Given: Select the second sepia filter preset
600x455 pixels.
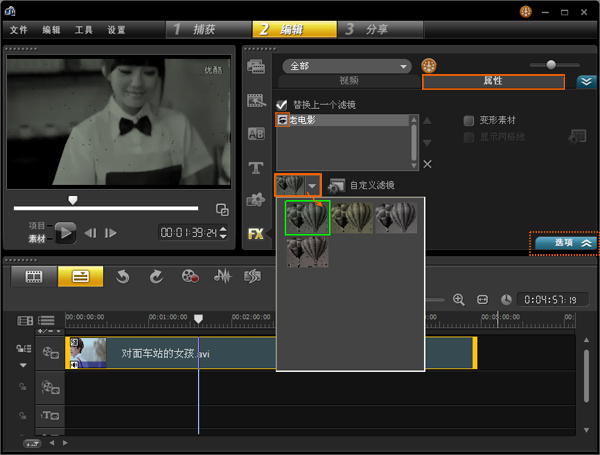Looking at the screenshot, I should [x=352, y=217].
